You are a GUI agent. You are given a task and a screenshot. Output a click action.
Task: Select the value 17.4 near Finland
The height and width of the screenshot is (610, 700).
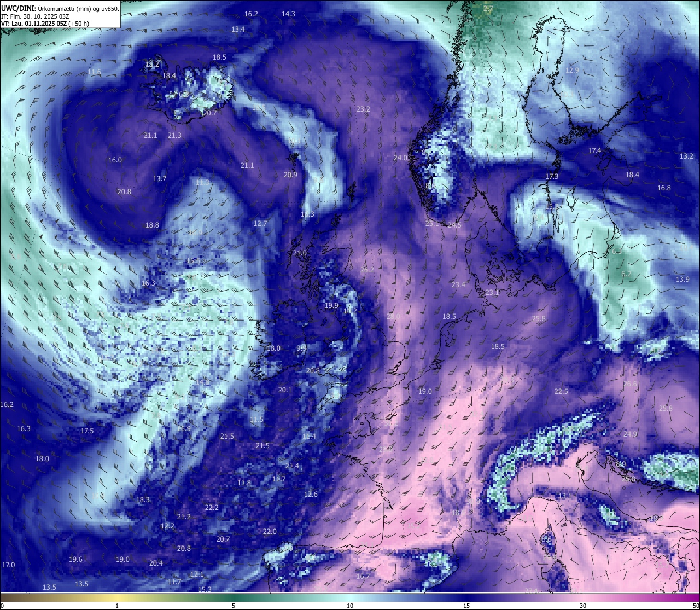click(x=594, y=150)
